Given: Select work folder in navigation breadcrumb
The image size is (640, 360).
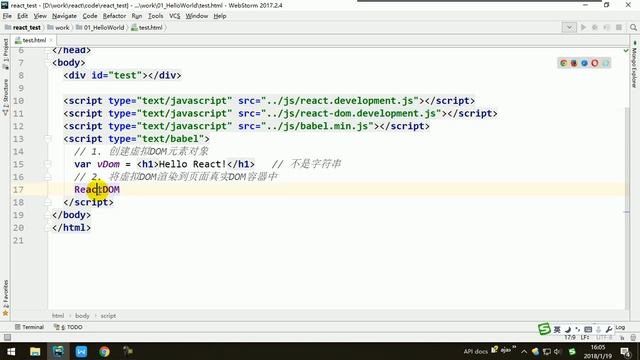Looking at the screenshot, I should pos(58,27).
